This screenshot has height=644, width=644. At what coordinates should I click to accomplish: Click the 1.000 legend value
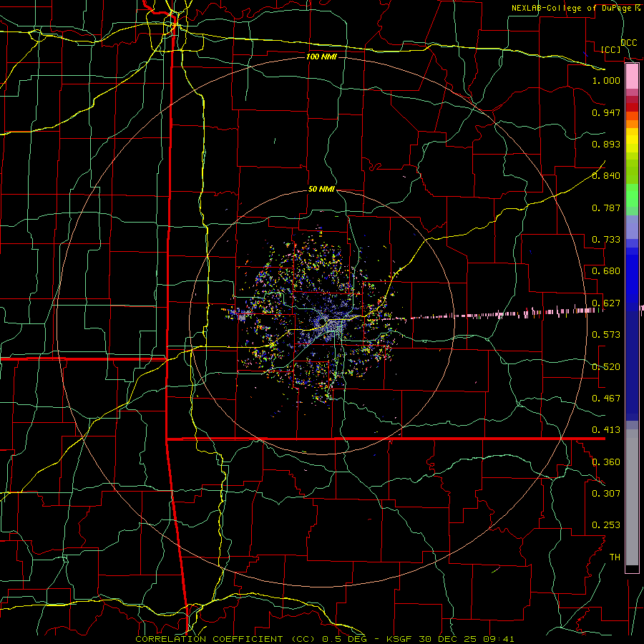(x=606, y=80)
